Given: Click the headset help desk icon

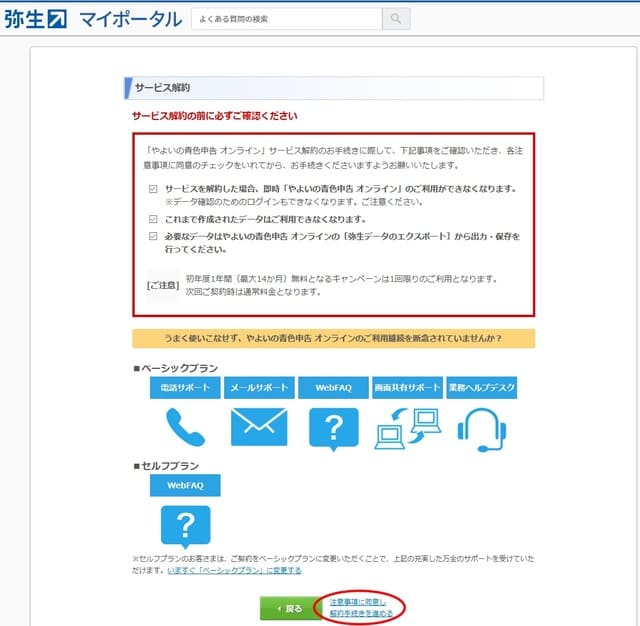Looking at the screenshot, I should click(x=482, y=430).
